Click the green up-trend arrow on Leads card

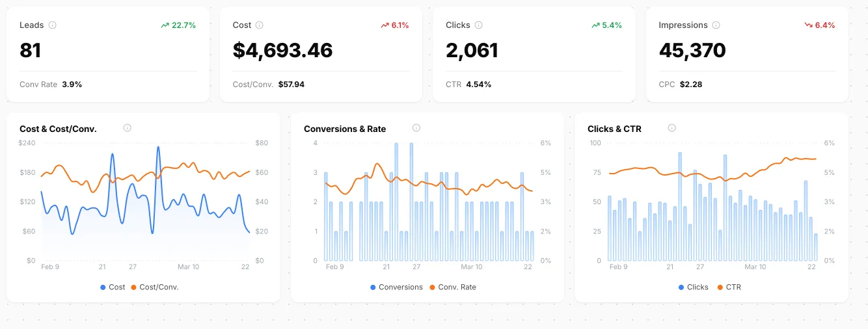165,25
